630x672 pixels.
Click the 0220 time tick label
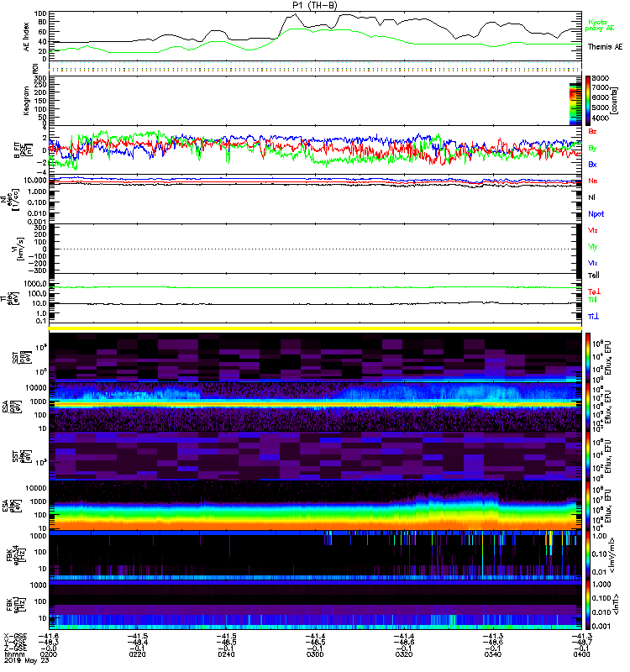pyautogui.click(x=137, y=654)
